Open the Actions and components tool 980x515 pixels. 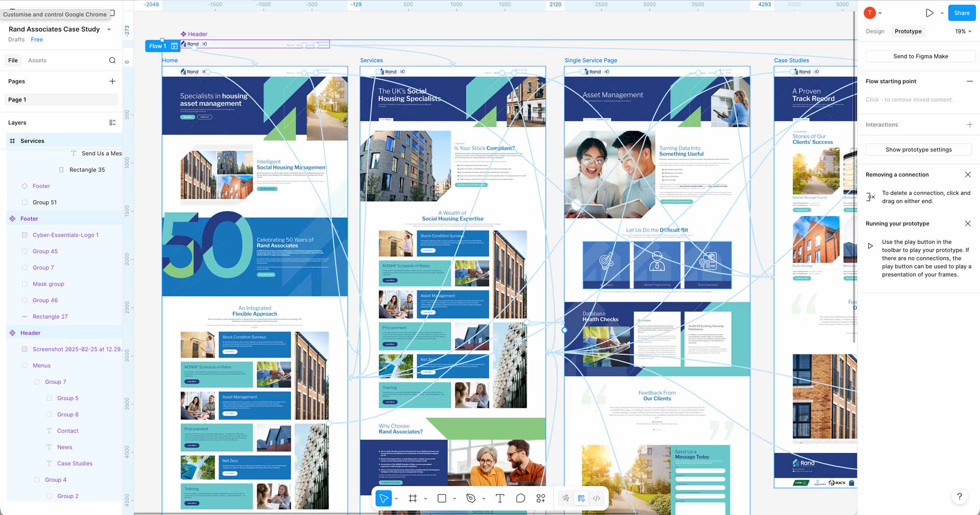[x=541, y=498]
